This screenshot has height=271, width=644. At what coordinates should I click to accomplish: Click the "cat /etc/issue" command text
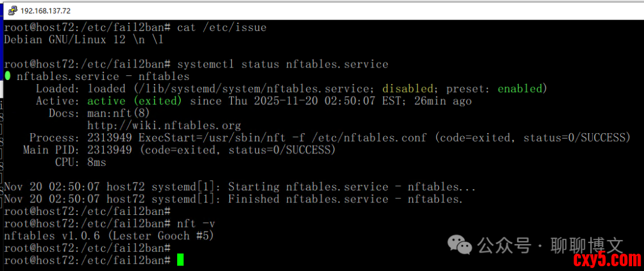pyautogui.click(x=222, y=27)
